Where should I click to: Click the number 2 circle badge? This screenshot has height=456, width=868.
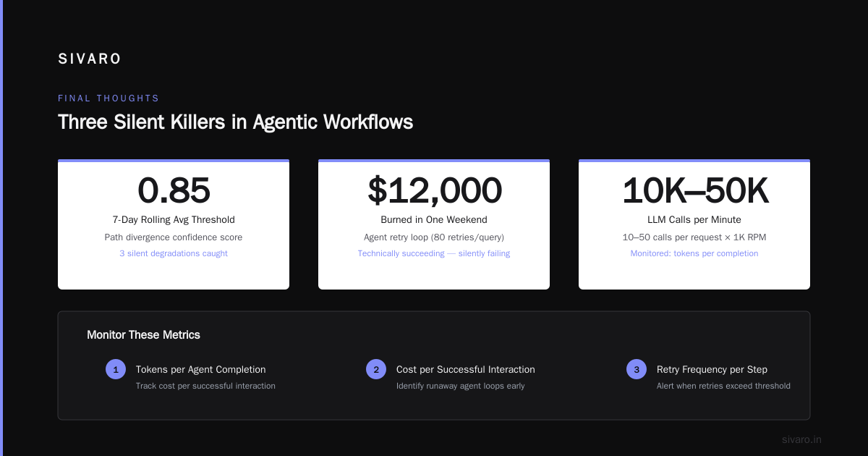[x=376, y=369]
